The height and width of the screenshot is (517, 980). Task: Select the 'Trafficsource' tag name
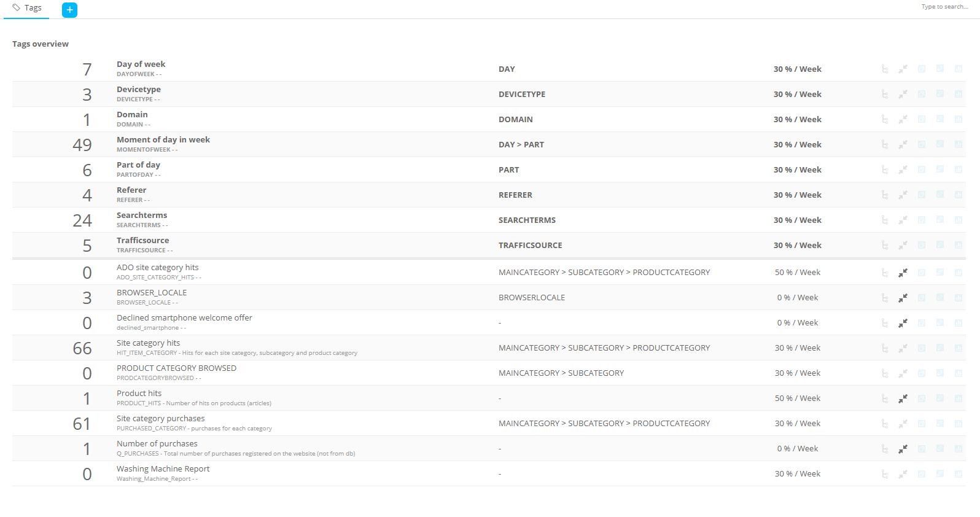(x=143, y=240)
